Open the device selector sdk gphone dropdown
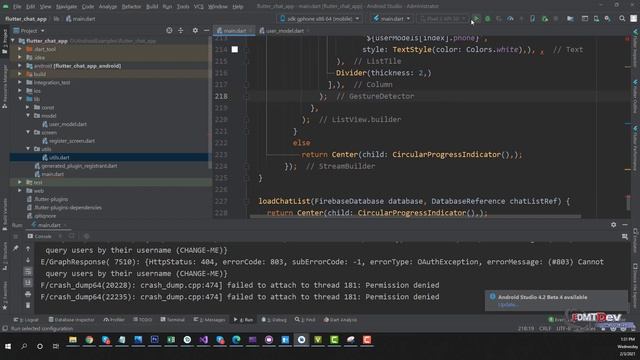The width and height of the screenshot is (640, 360). pyautogui.click(x=320, y=19)
